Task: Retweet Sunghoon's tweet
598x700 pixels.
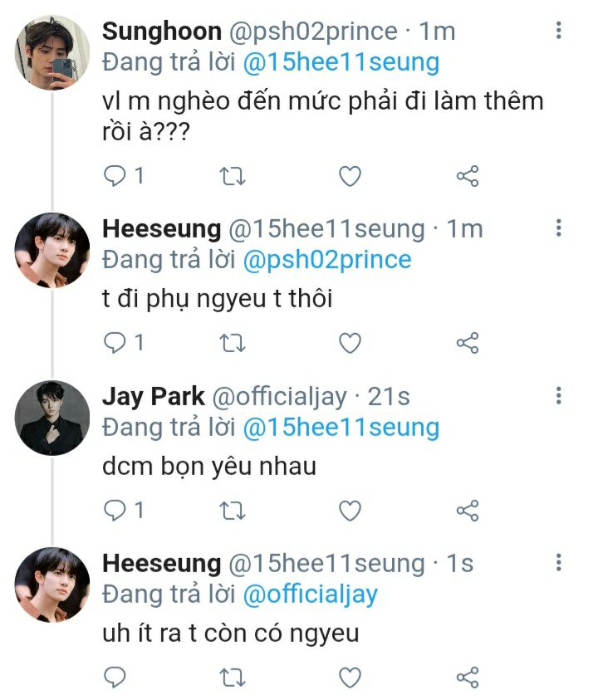Action: (x=231, y=176)
